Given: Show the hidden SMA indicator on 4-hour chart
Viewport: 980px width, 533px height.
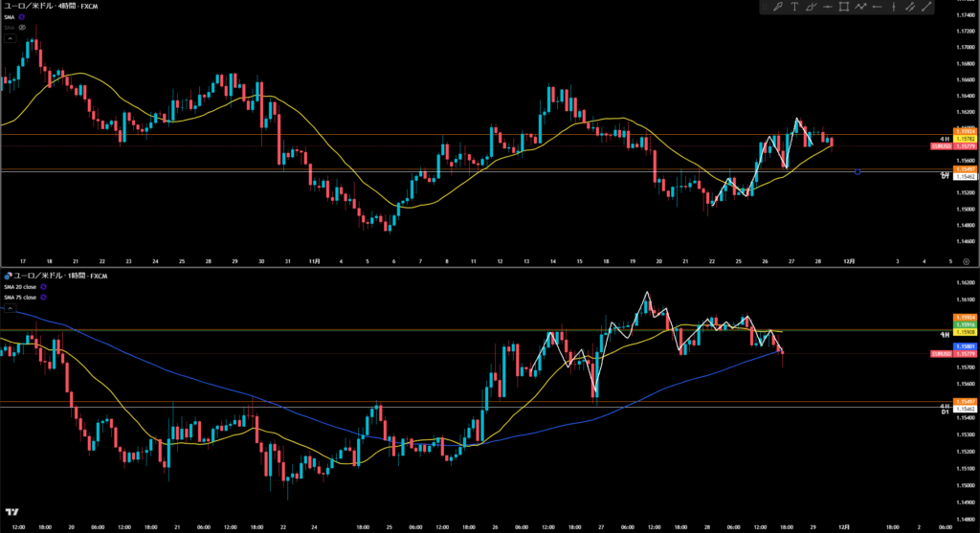Looking at the screenshot, I should tap(21, 28).
